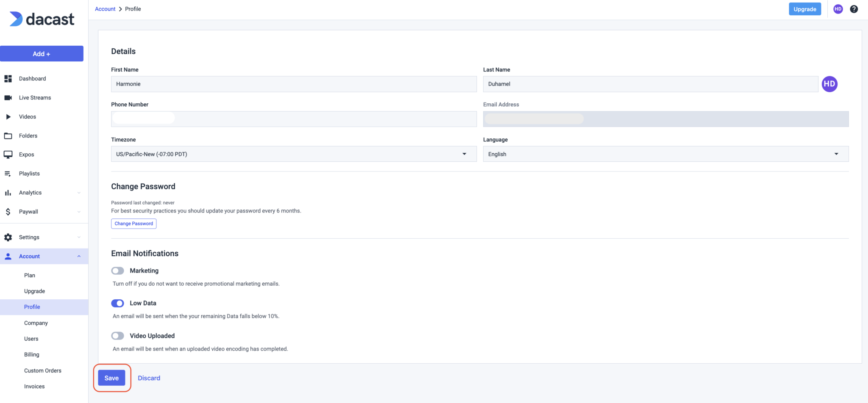Image resolution: width=868 pixels, height=403 pixels.
Task: Click the Analytics bar chart icon
Action: 8,193
